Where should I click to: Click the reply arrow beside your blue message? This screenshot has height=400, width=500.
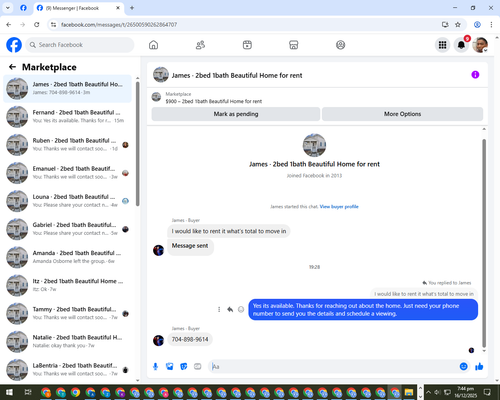(230, 310)
